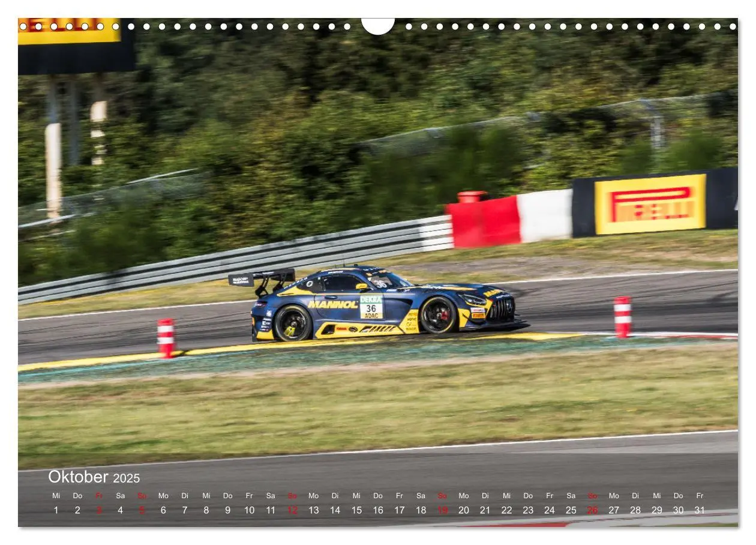Click day number 23
Screen dimensions: 756x545
[x=528, y=510]
